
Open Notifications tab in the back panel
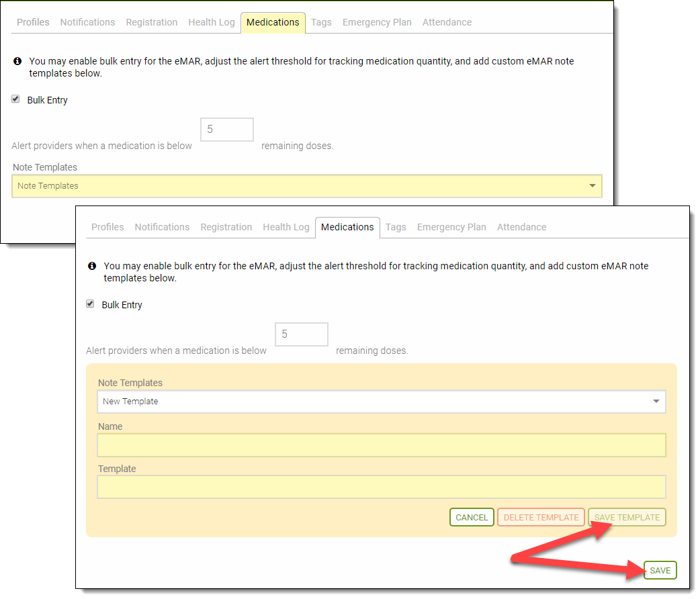87,22
